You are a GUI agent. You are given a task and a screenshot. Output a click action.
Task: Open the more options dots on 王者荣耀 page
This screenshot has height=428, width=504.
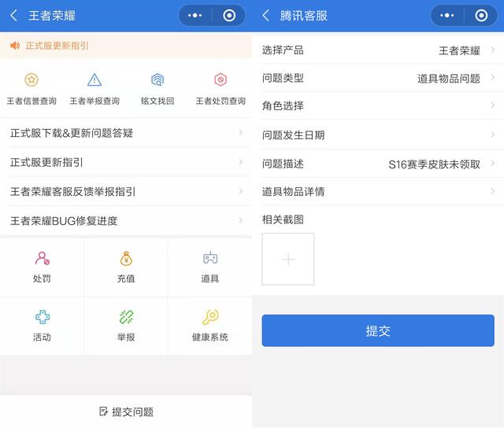(195, 16)
